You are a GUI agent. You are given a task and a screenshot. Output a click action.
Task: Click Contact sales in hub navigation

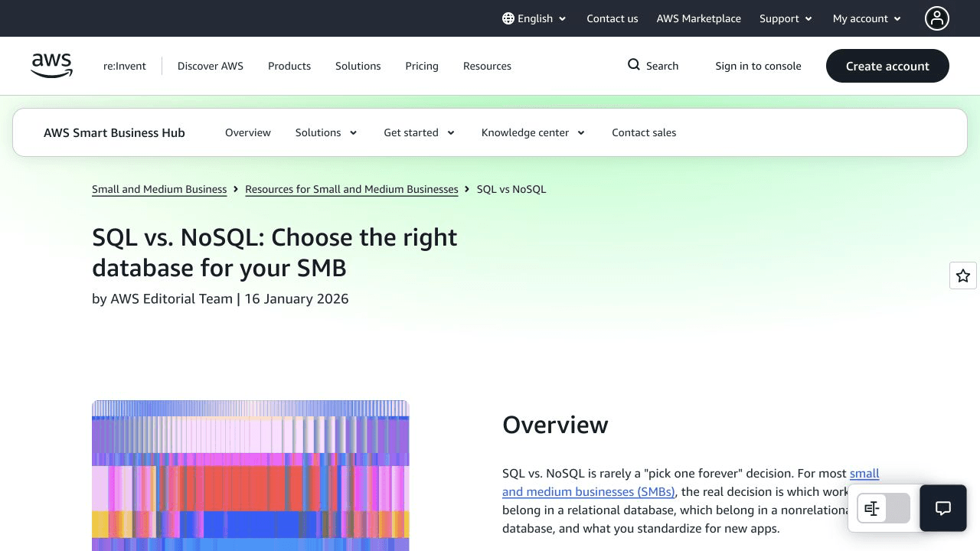(x=644, y=132)
